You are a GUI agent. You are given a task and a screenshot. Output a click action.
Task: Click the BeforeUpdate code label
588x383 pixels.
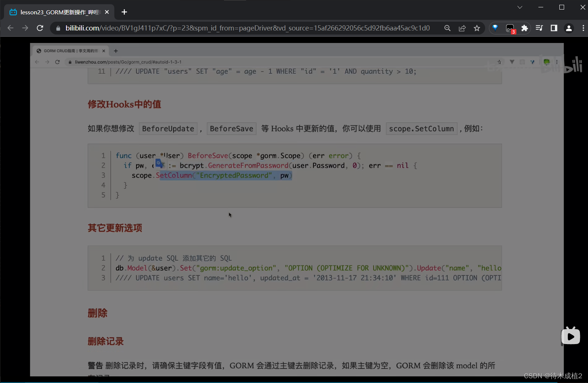pyautogui.click(x=168, y=129)
